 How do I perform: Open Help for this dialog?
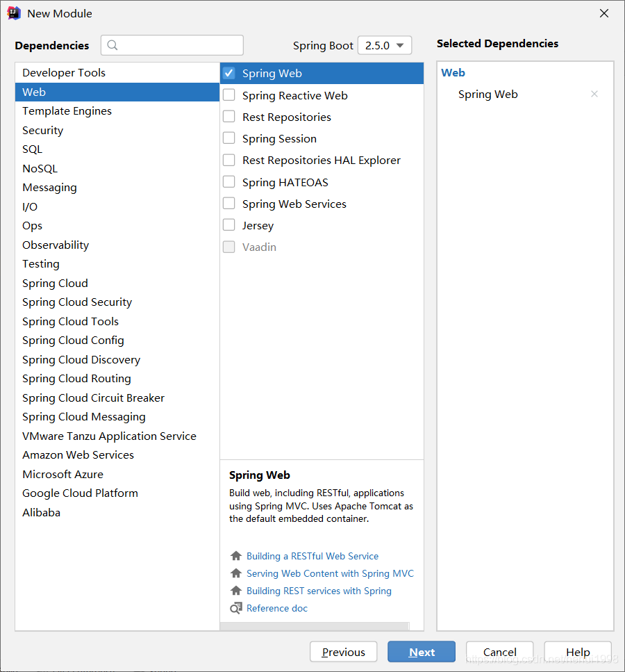pyautogui.click(x=578, y=652)
